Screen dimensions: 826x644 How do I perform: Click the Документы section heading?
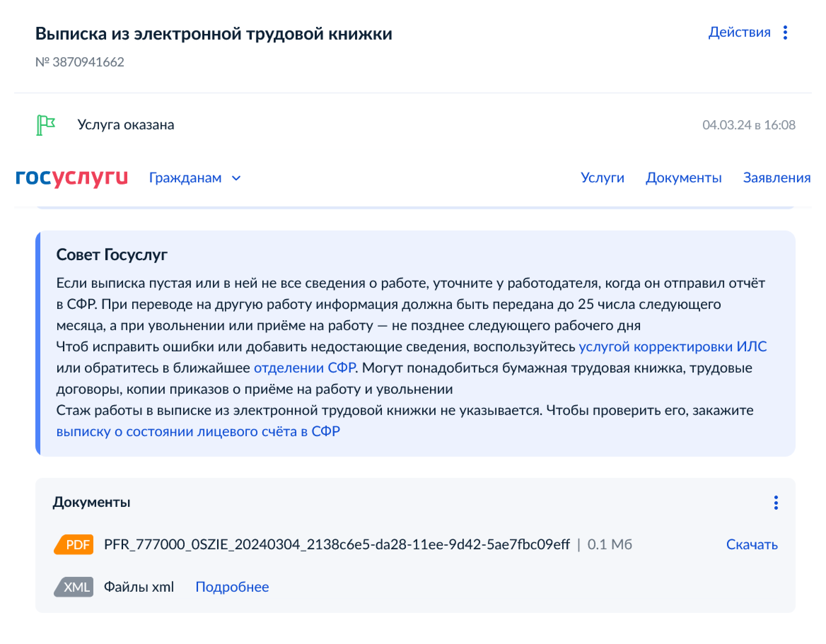[x=91, y=502]
